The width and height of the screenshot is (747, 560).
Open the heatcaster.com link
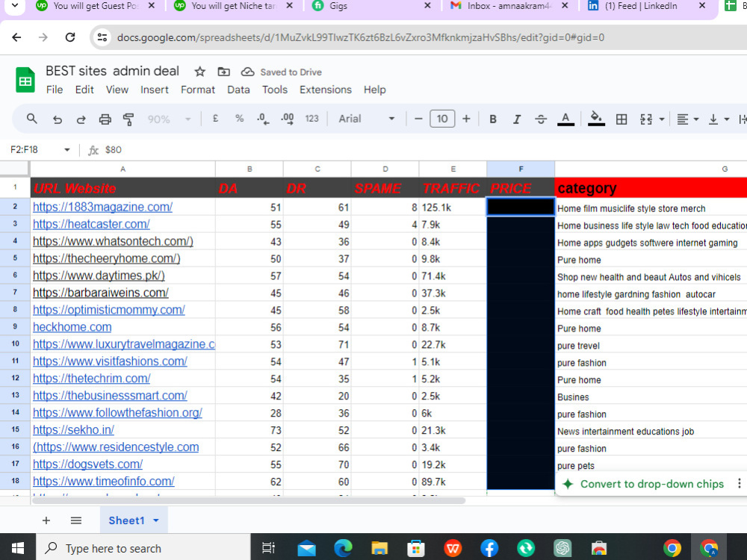pyautogui.click(x=91, y=224)
